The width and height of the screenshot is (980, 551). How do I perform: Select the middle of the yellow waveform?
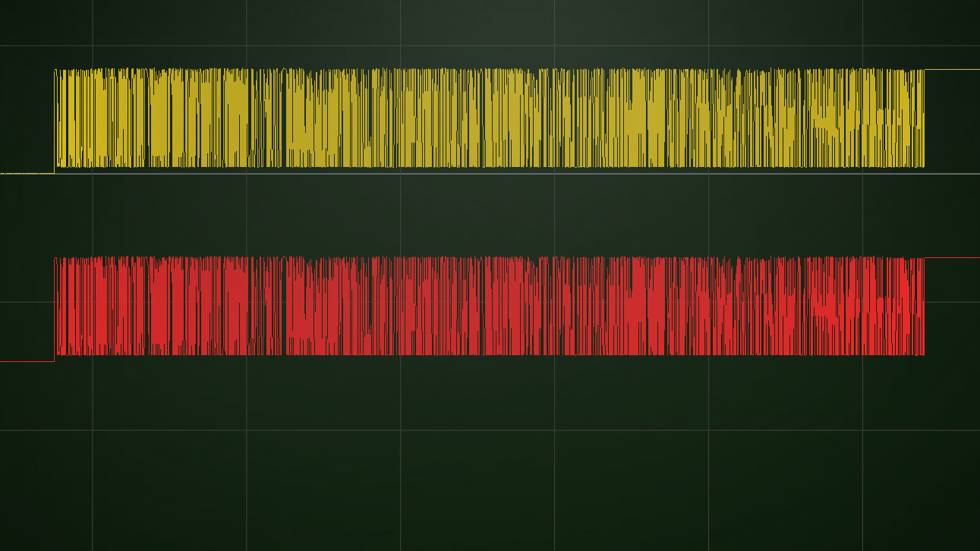(490, 118)
